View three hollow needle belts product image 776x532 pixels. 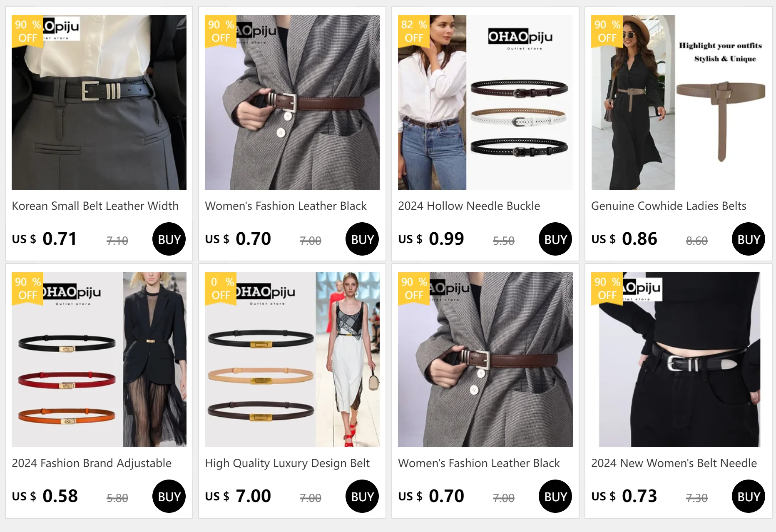[x=485, y=102]
